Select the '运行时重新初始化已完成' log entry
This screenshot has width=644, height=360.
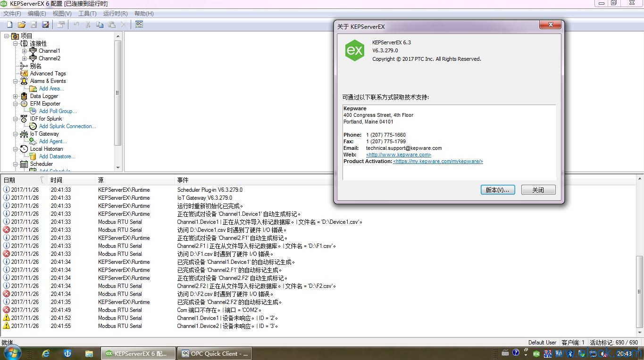318,206
